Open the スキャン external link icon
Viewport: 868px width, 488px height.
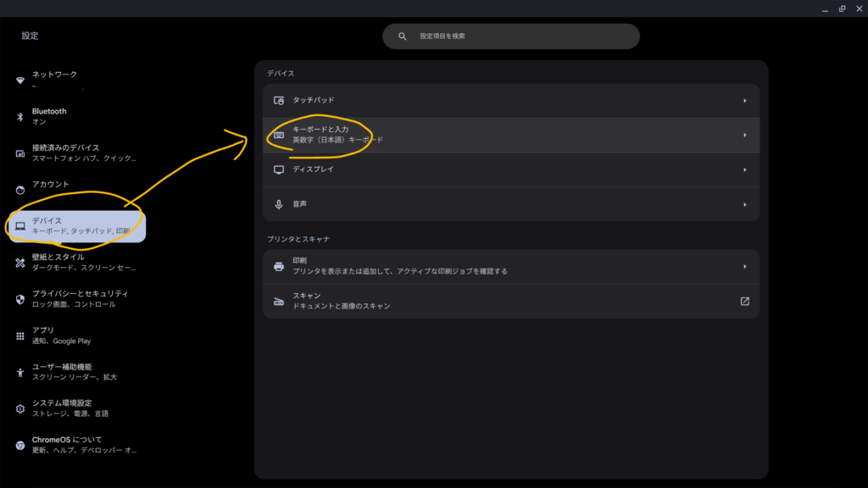tap(744, 301)
